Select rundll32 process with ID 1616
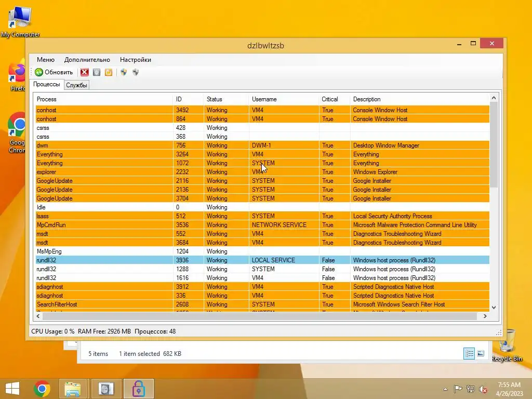Screen dimensions: 532x399 (x=262, y=277)
